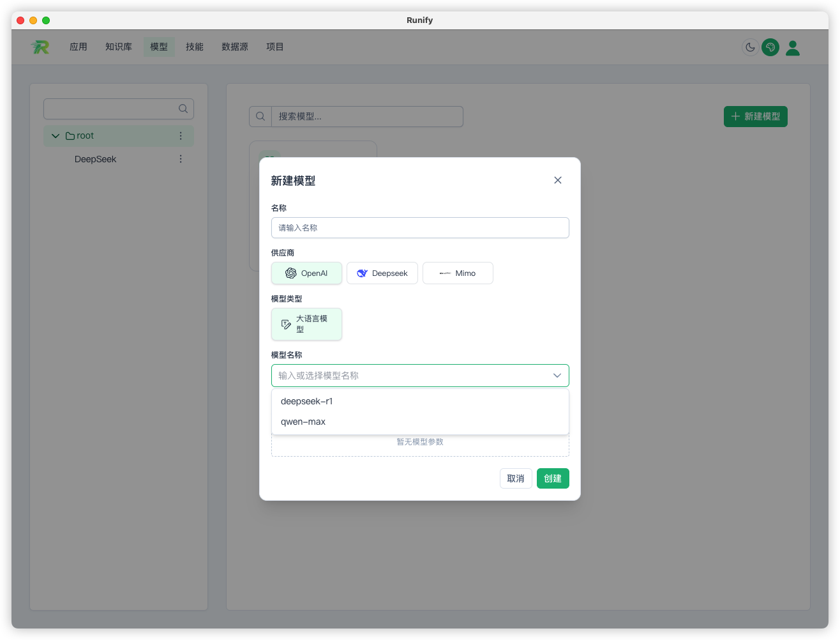Focus the 请输入名称 name field
Image resolution: width=840 pixels, height=640 pixels.
(x=420, y=228)
